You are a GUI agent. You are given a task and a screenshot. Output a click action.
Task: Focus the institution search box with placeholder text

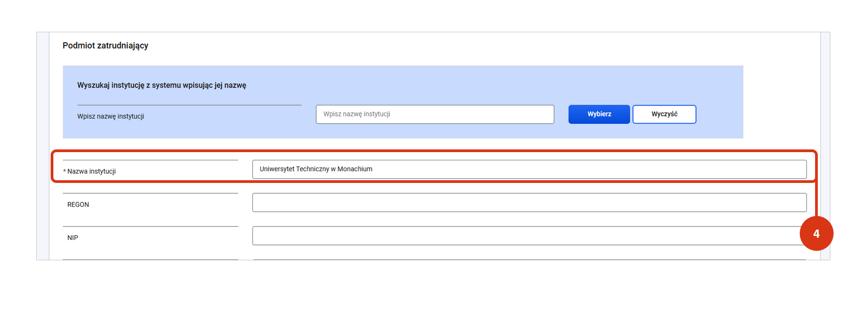point(434,114)
